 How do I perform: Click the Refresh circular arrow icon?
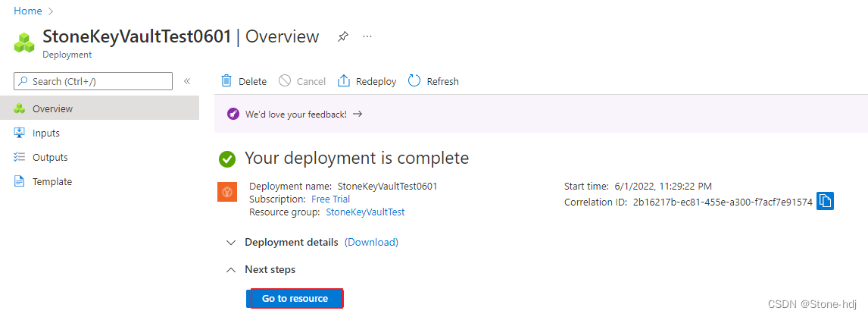tap(414, 81)
